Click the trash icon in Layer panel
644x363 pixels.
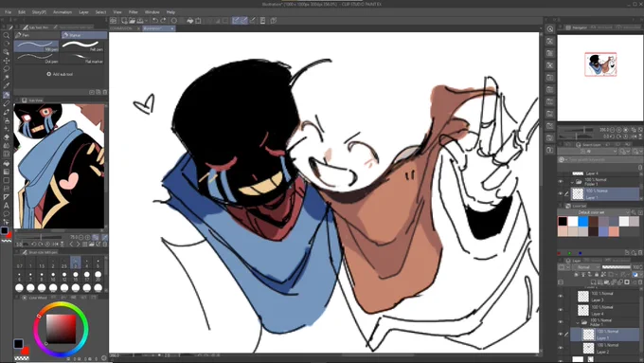(640, 282)
